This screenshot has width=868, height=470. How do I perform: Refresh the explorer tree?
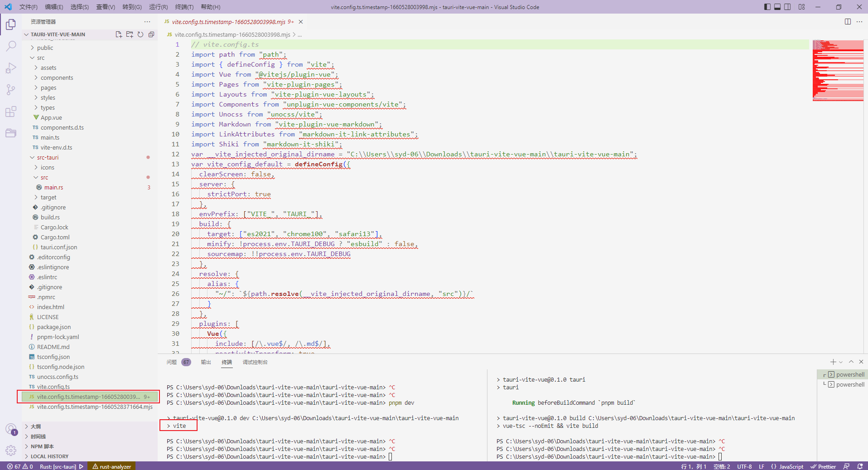click(x=140, y=34)
